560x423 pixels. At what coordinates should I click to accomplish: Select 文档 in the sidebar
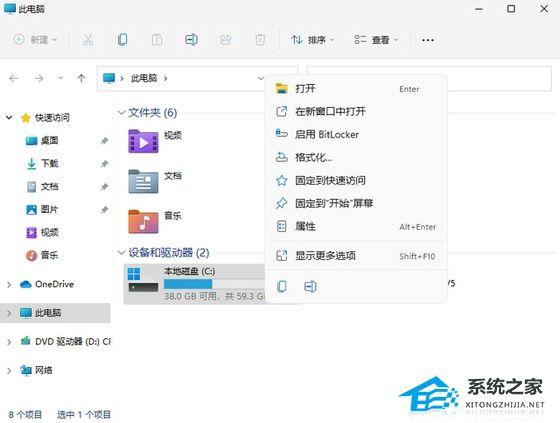[x=50, y=186]
